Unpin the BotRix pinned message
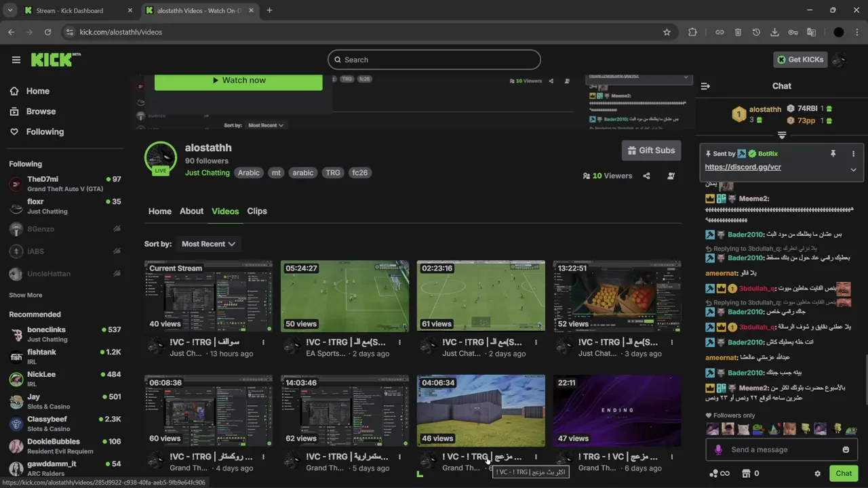 pos(833,154)
